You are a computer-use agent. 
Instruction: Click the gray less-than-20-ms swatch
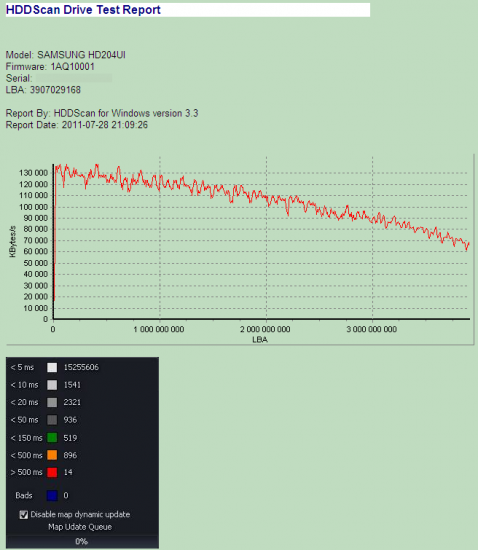pos(52,402)
